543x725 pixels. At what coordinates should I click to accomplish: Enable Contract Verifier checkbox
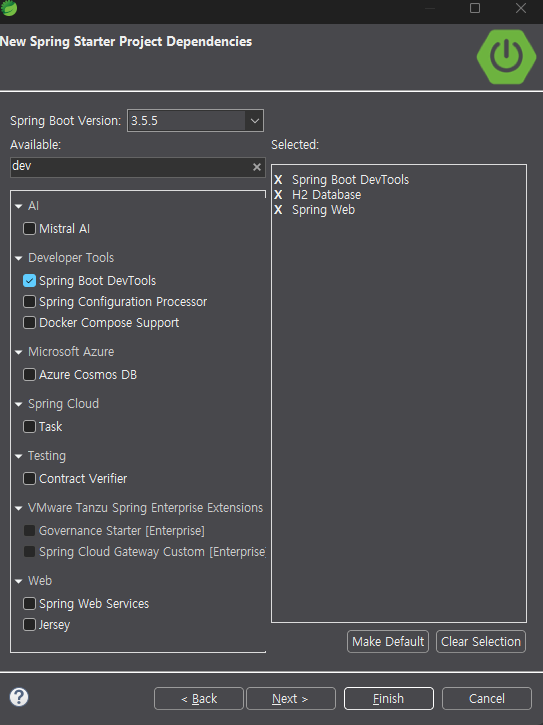(29, 479)
